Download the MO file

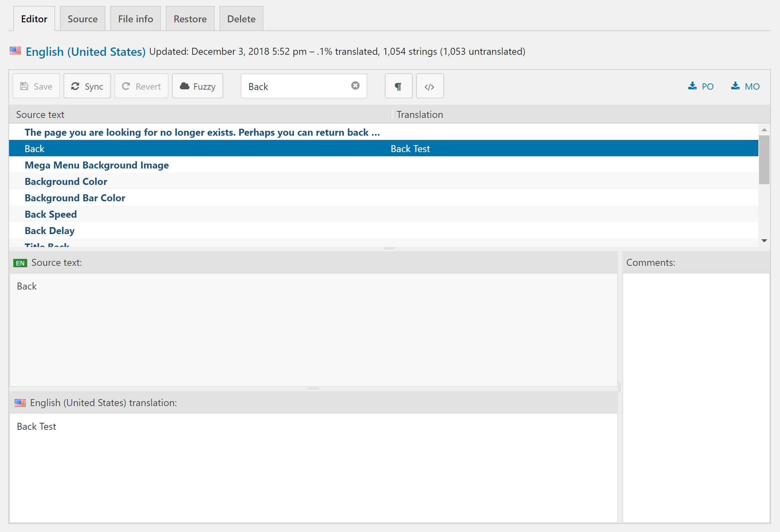pos(745,86)
